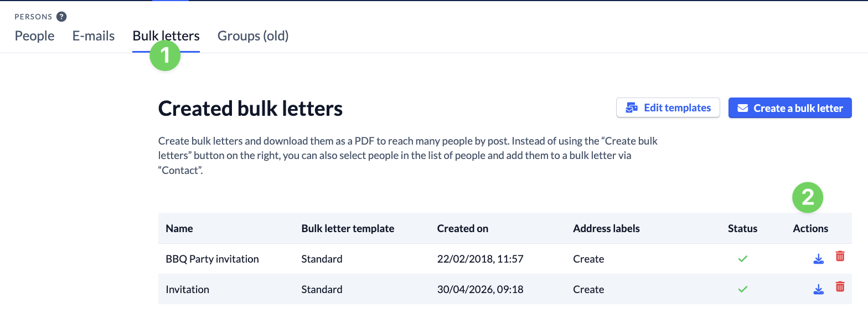
Task: Click the green checkmark for BBQ Party invitation
Action: [x=743, y=259]
